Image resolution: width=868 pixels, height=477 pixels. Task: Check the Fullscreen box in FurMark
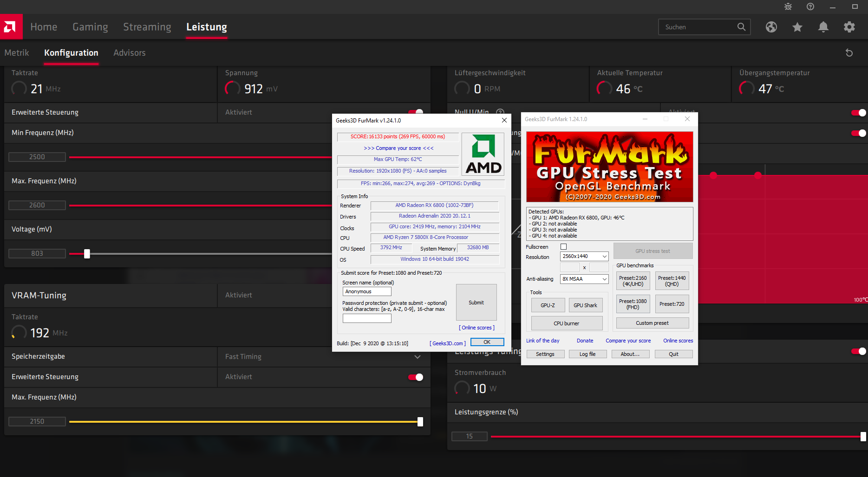click(564, 247)
